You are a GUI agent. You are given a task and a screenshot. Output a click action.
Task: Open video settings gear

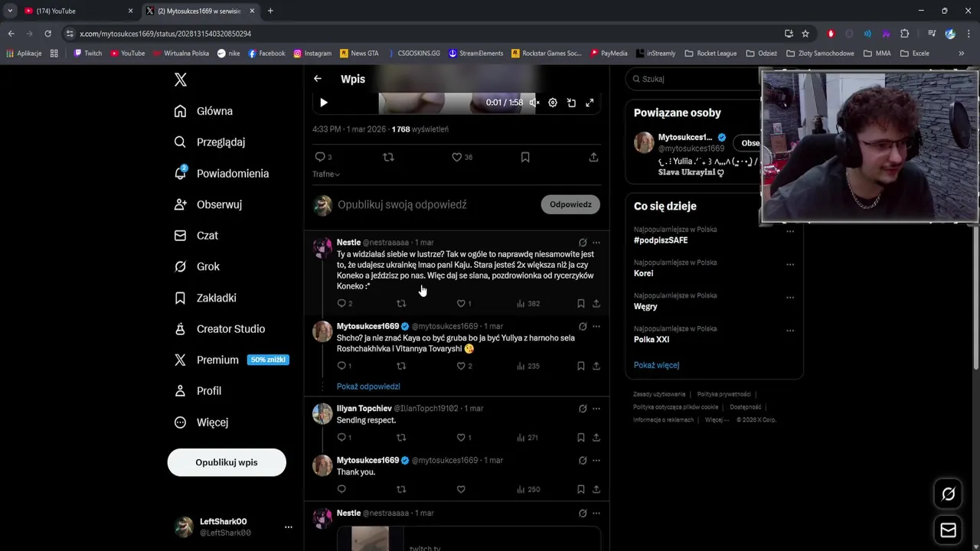[x=553, y=103]
